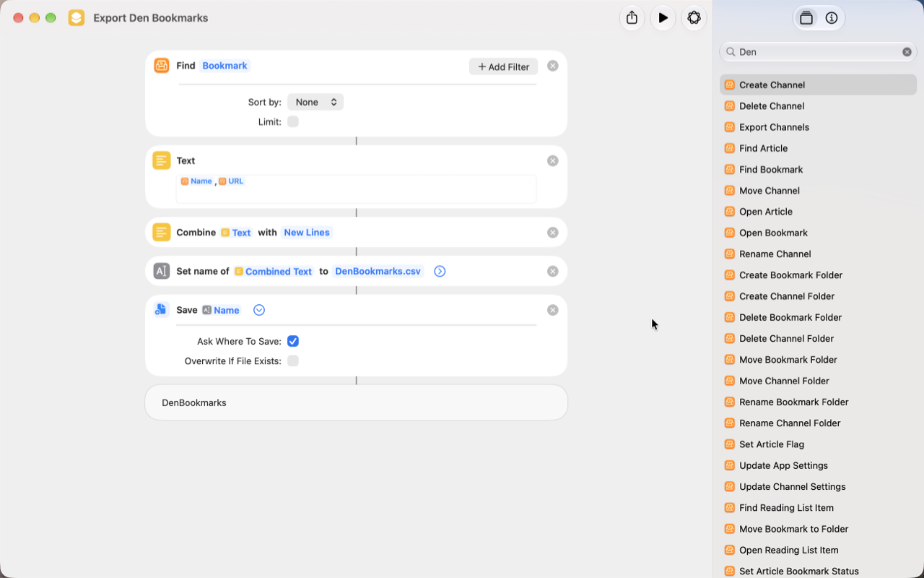Enable the Limit checkbox
The height and width of the screenshot is (578, 924).
tap(293, 121)
